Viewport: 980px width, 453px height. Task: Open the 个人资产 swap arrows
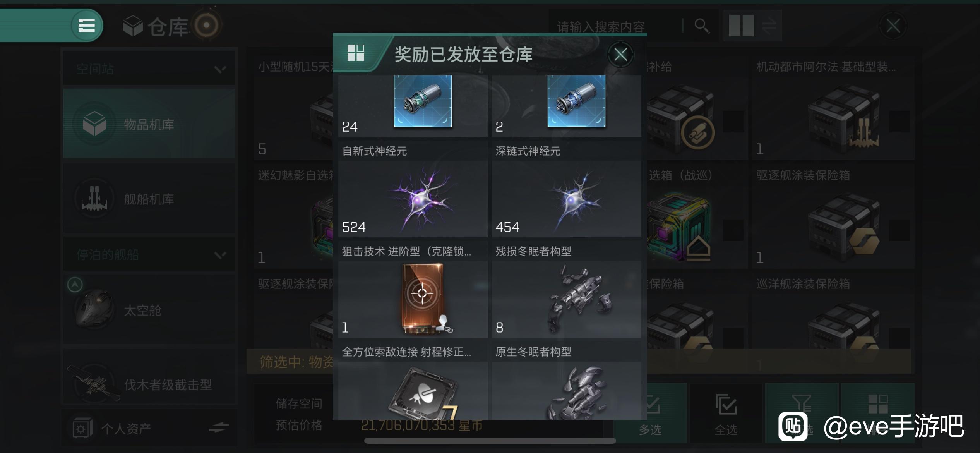click(219, 428)
